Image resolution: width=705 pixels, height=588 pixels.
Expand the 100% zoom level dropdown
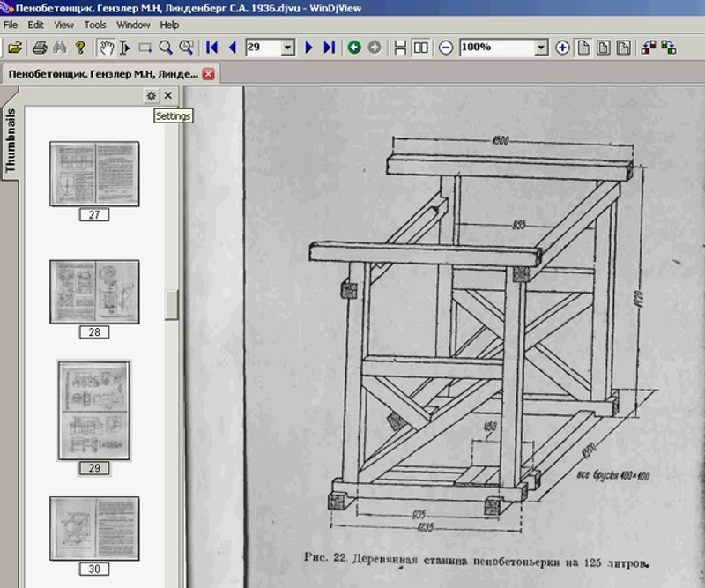(x=540, y=48)
